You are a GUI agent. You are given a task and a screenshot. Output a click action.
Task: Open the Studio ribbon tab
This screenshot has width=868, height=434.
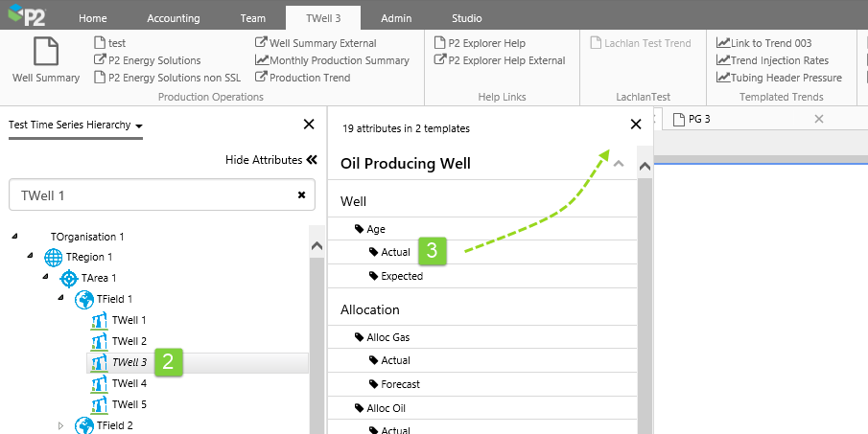[x=464, y=18]
